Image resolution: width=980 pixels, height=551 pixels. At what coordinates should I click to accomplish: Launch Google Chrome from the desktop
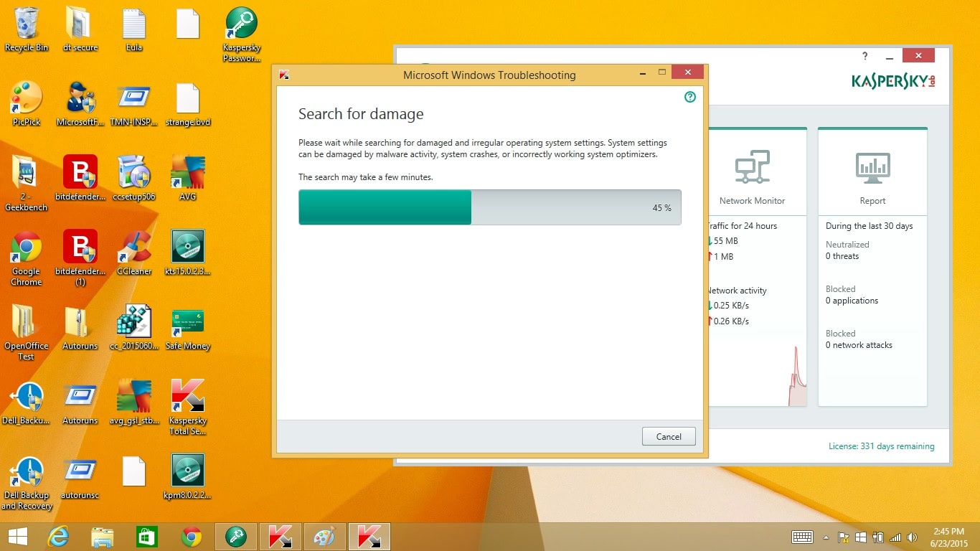click(27, 258)
